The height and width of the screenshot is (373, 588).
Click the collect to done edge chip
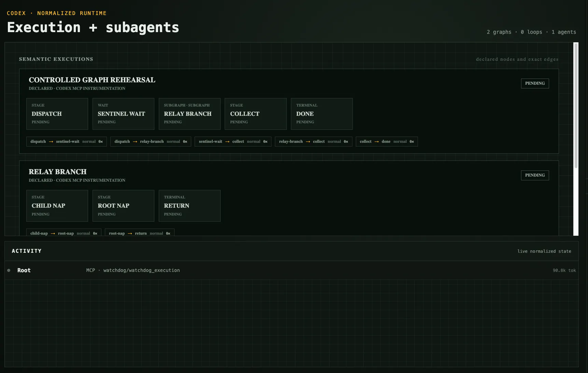pos(387,141)
